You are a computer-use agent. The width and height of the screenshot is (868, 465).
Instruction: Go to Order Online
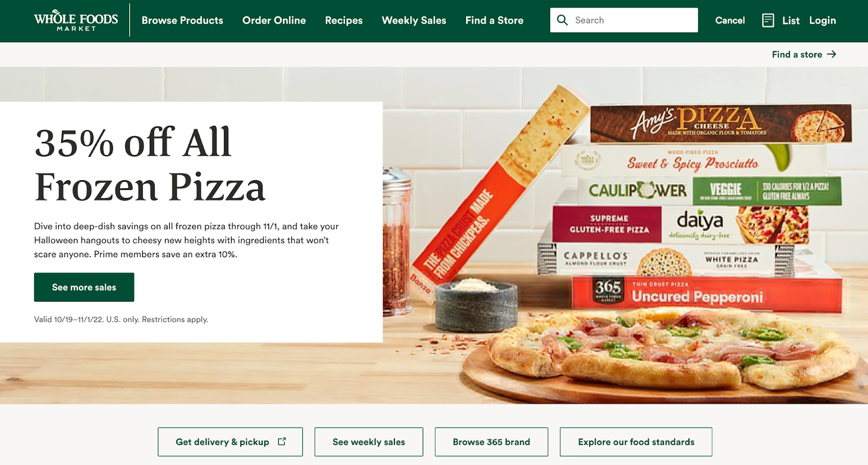coord(274,21)
